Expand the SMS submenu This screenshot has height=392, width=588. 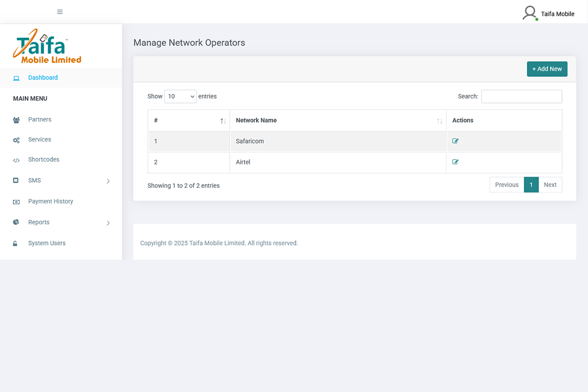(x=108, y=181)
